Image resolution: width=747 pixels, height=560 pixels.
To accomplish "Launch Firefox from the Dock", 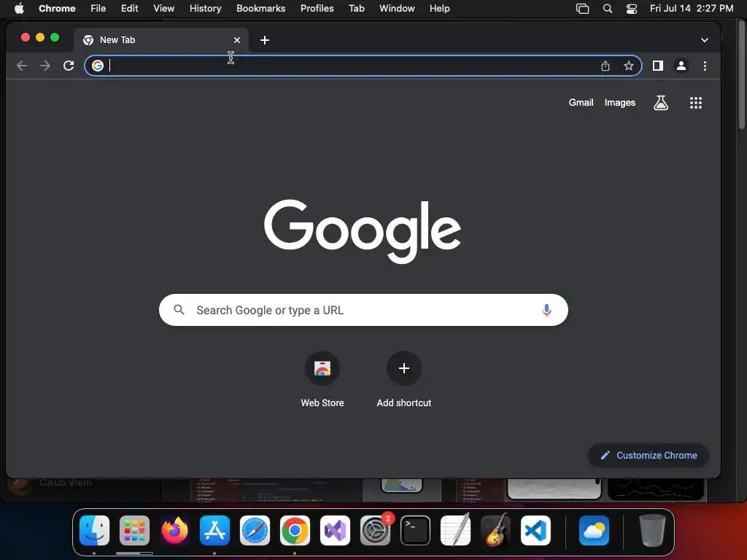I will coord(174,531).
